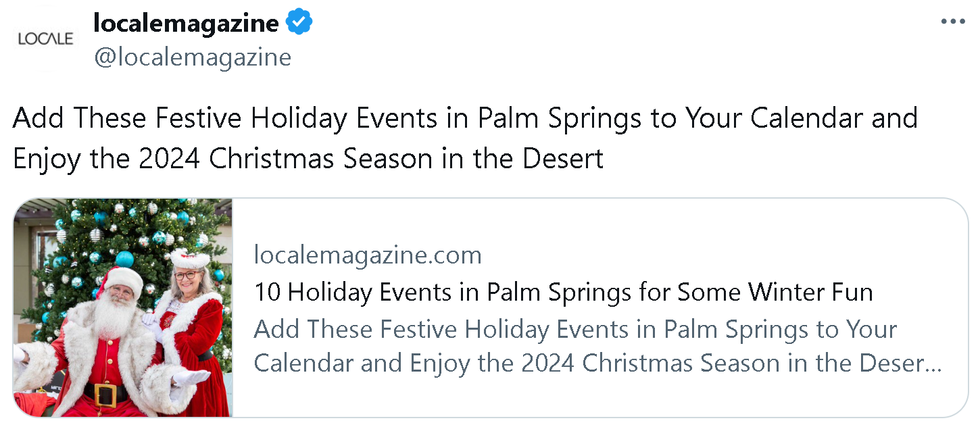The width and height of the screenshot is (980, 427).
Task: Click the @localemagazine handle
Action: pyautogui.click(x=193, y=57)
